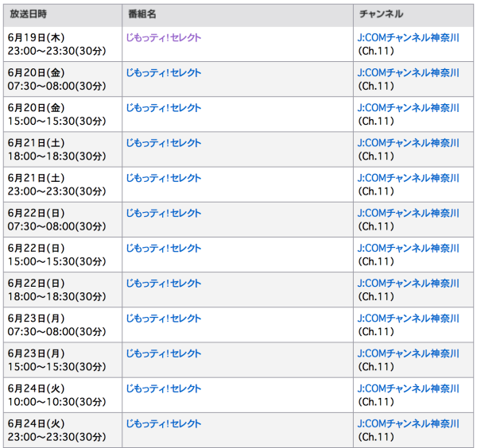477x448 pixels.
Task: Select the 6月19日(木) 23:00～23:30 date cell
Action: [63, 44]
